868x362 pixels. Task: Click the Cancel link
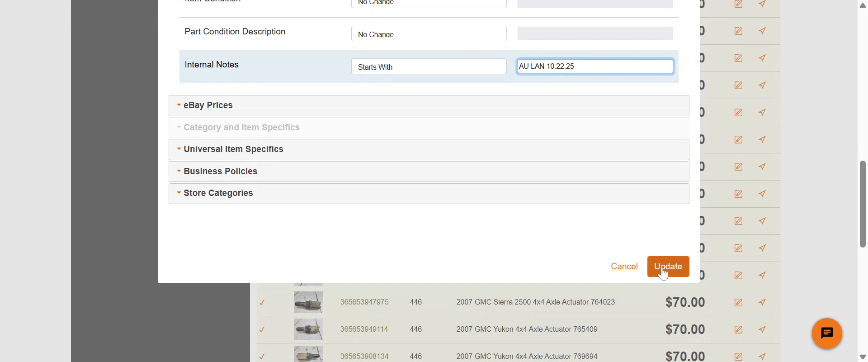624,267
